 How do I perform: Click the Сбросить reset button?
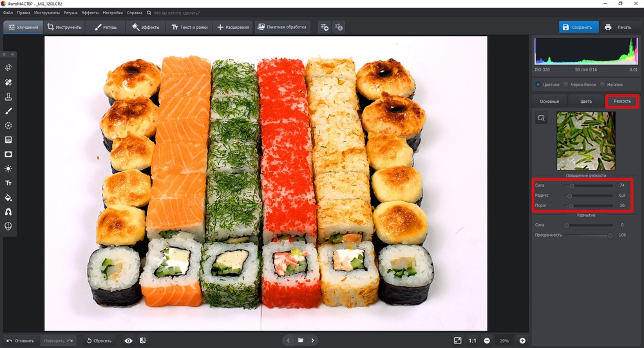[x=99, y=341]
